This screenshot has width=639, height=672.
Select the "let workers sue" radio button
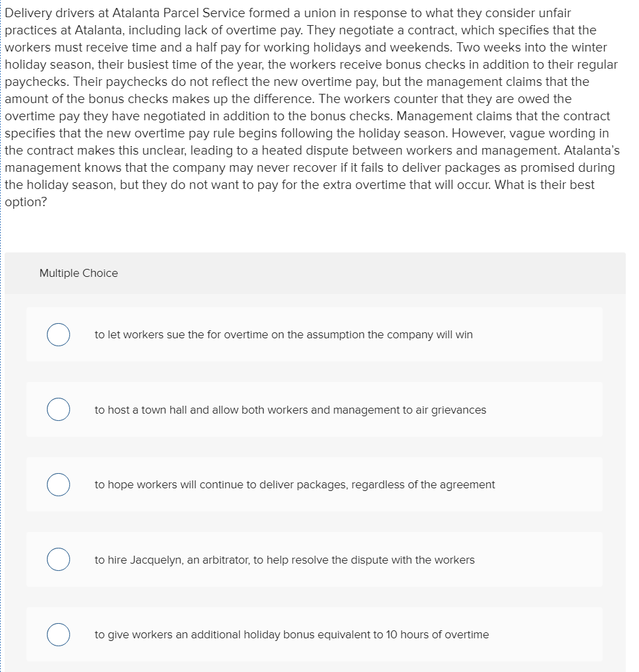click(59, 334)
